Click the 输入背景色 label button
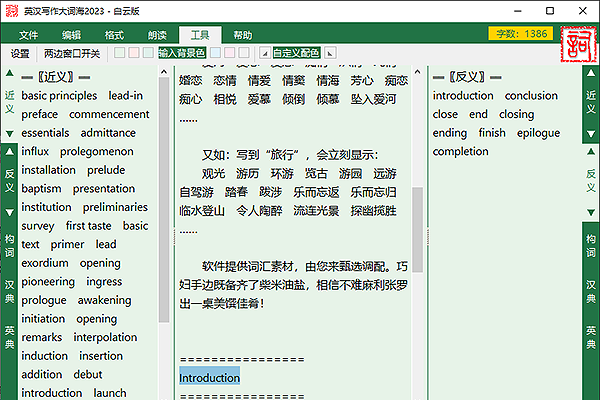Image resolution: width=600 pixels, height=400 pixels. pyautogui.click(x=182, y=53)
